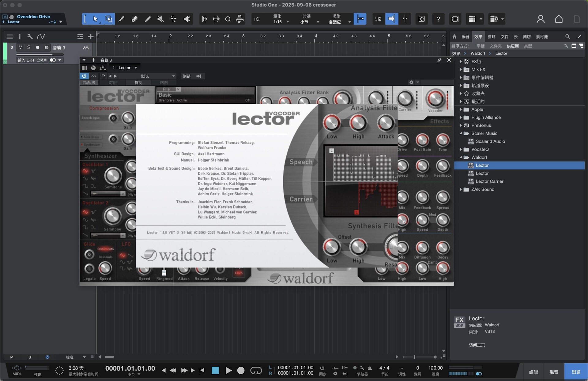Image resolution: width=588 pixels, height=381 pixels.
Task: Switch to the 乐器 tab
Action: 465,37
